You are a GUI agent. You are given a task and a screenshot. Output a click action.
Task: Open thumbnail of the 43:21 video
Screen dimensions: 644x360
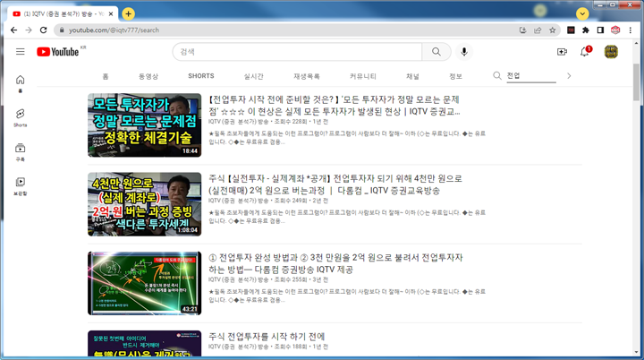[x=145, y=283]
